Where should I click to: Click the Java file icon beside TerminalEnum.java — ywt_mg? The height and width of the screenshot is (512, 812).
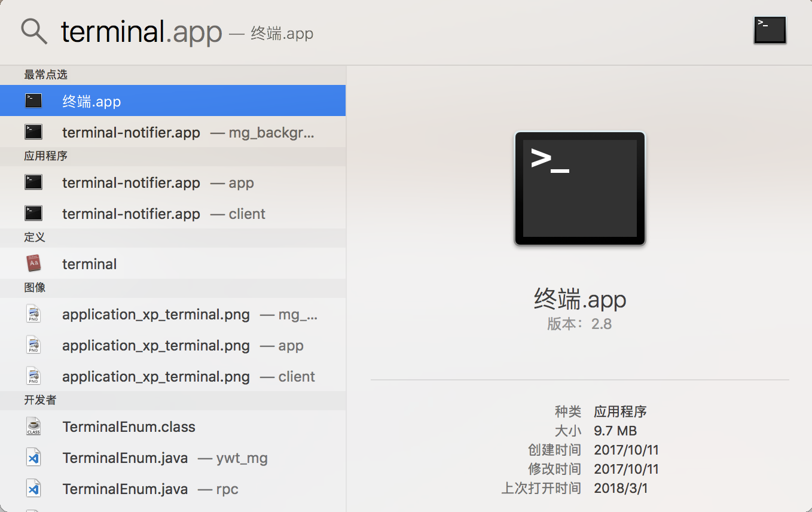[x=33, y=457]
